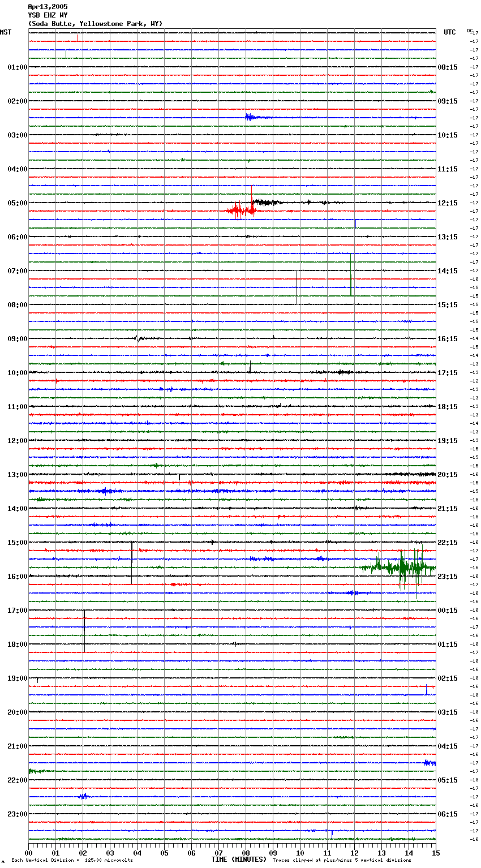
Task: Click the MST time label '02:00'
Action: pyautogui.click(x=18, y=101)
